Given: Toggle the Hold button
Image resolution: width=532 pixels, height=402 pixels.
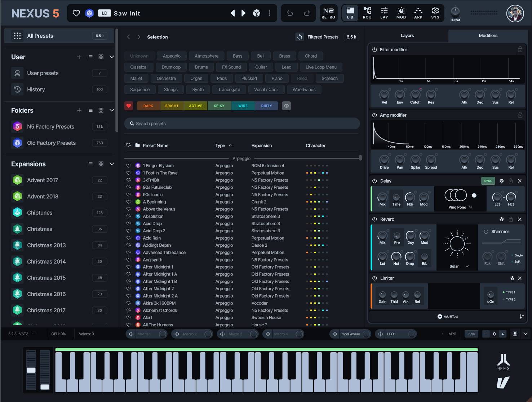Looking at the screenshot, I should (x=471, y=334).
